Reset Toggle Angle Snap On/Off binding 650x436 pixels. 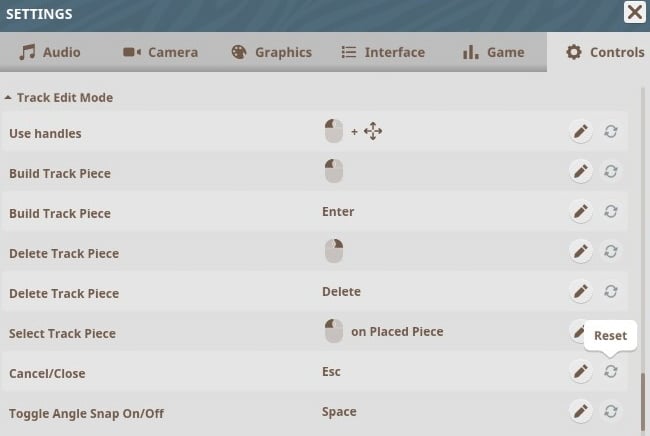tap(610, 411)
